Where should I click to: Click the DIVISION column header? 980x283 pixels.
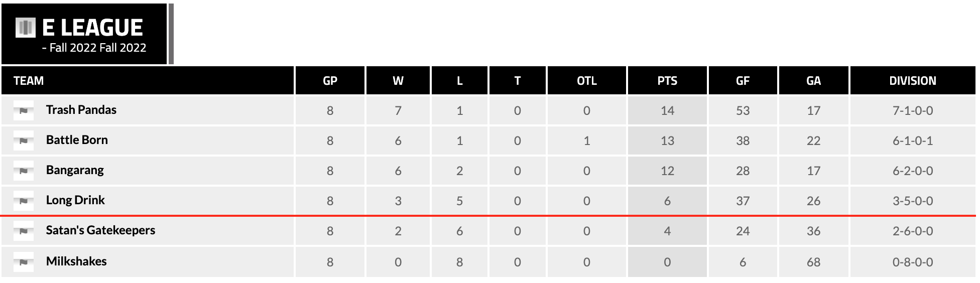click(912, 81)
